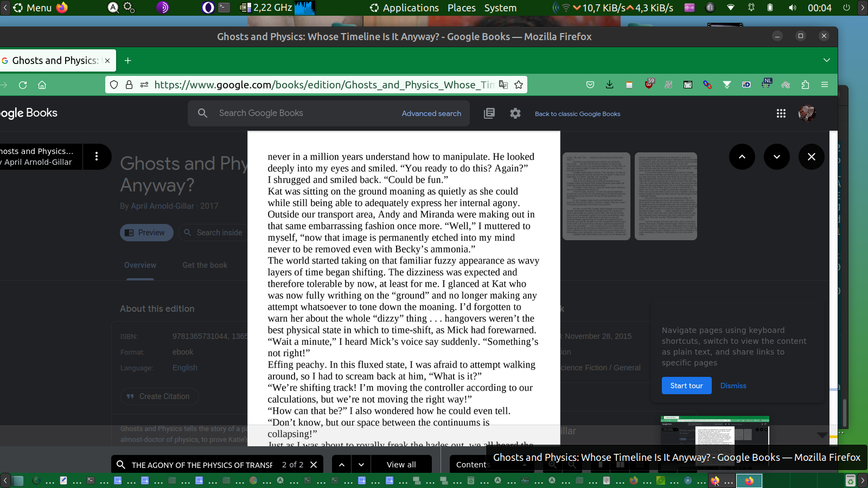This screenshot has height=488, width=868.
Task: Open the Firefox downloads panel
Action: pos(610,85)
